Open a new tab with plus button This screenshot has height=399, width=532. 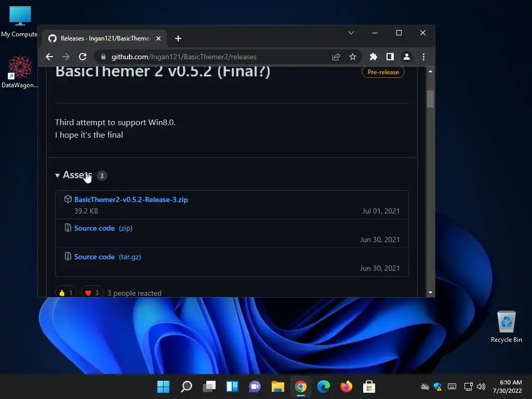tap(178, 38)
